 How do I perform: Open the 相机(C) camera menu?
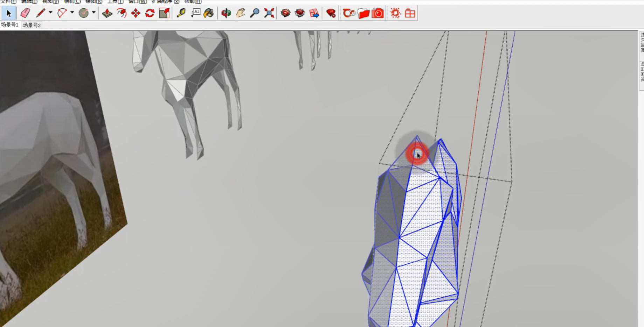pos(72,2)
